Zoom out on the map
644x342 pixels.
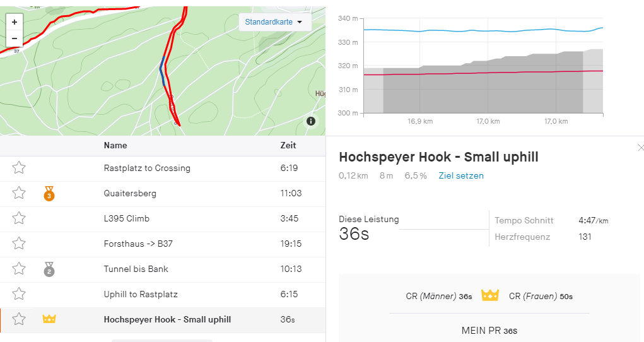click(15, 38)
